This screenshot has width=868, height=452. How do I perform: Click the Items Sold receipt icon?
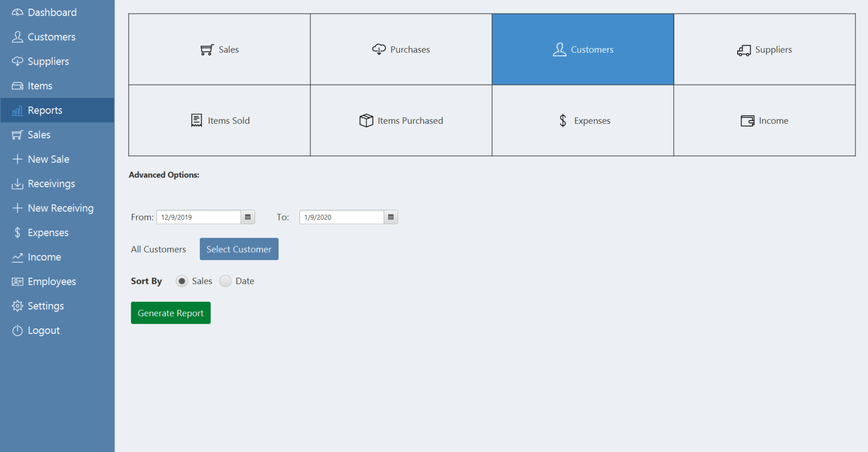pyautogui.click(x=197, y=120)
